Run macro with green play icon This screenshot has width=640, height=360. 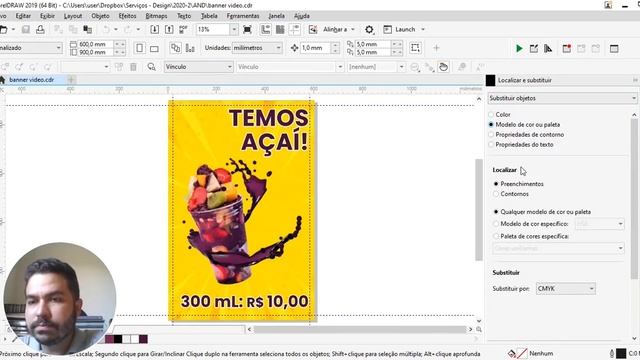[x=519, y=49]
